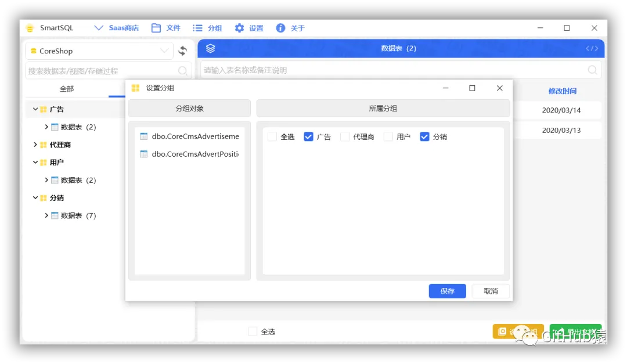Collapse the 广告 group node

click(35, 109)
